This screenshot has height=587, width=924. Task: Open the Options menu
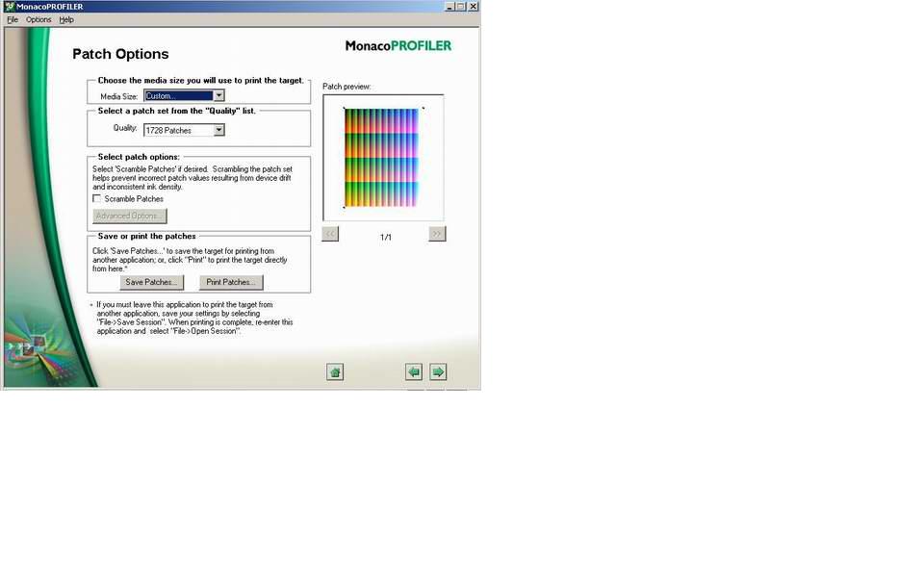click(x=38, y=19)
